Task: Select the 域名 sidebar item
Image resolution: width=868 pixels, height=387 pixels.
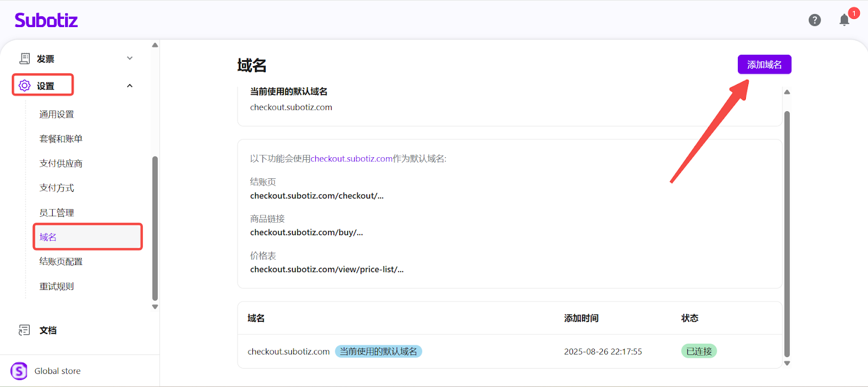Action: coord(48,237)
